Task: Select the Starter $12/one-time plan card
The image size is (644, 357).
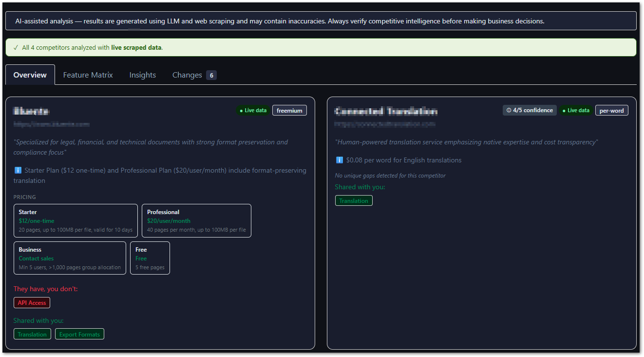Action: pos(76,220)
